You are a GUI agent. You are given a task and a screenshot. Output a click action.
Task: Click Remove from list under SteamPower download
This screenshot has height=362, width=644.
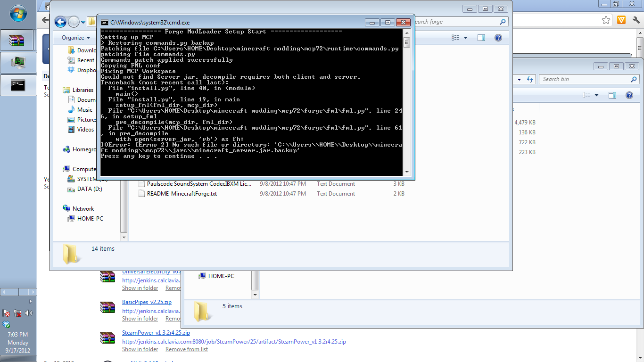186,349
